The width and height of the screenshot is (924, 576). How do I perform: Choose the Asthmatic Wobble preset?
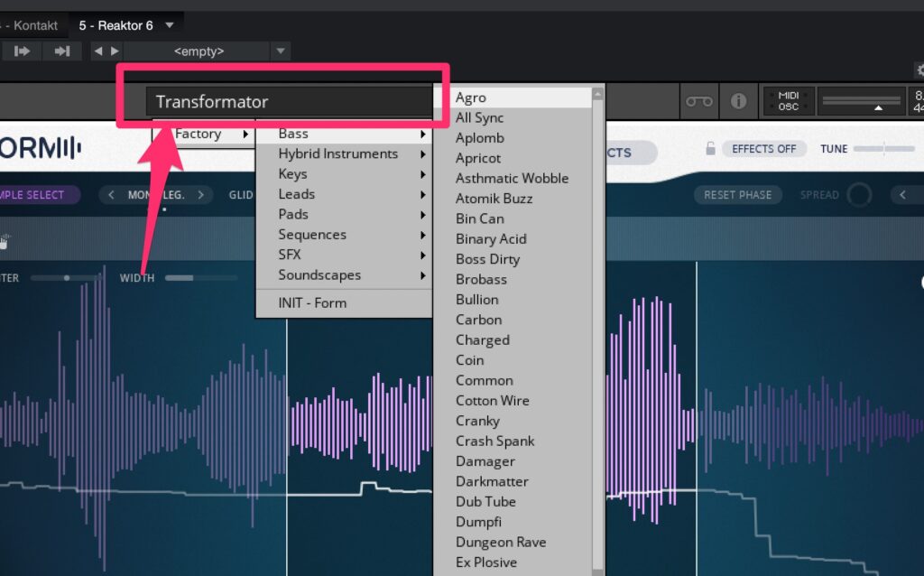(512, 179)
